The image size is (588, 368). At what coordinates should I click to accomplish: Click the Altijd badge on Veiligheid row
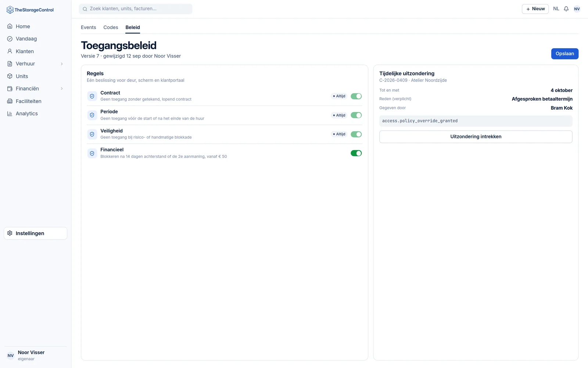click(x=339, y=134)
